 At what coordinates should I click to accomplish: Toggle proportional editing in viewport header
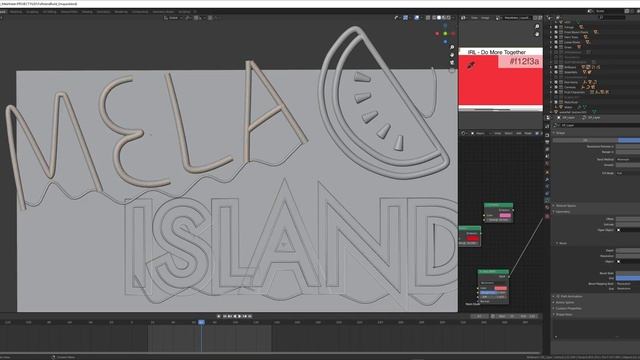(x=210, y=18)
